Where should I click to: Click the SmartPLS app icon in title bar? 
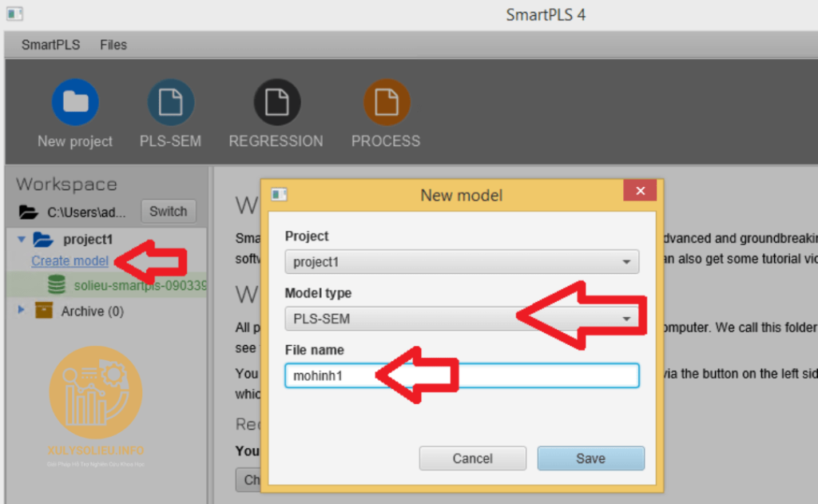coord(14,14)
